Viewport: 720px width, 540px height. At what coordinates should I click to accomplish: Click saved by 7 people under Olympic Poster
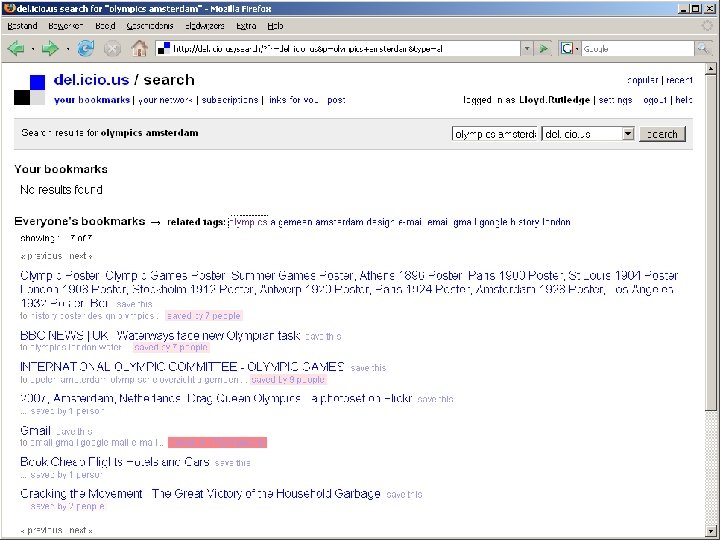204,316
